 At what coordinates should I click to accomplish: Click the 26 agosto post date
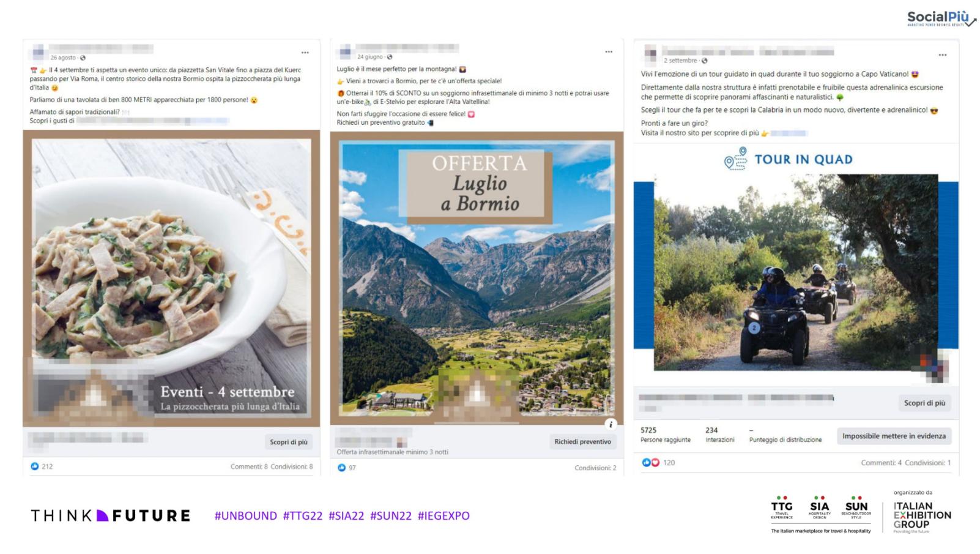[x=63, y=58]
